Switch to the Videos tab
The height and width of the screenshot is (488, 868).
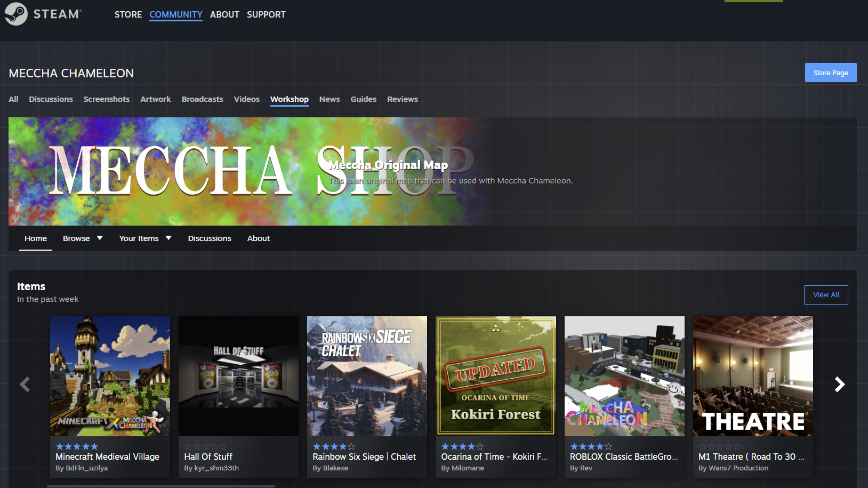[247, 99]
